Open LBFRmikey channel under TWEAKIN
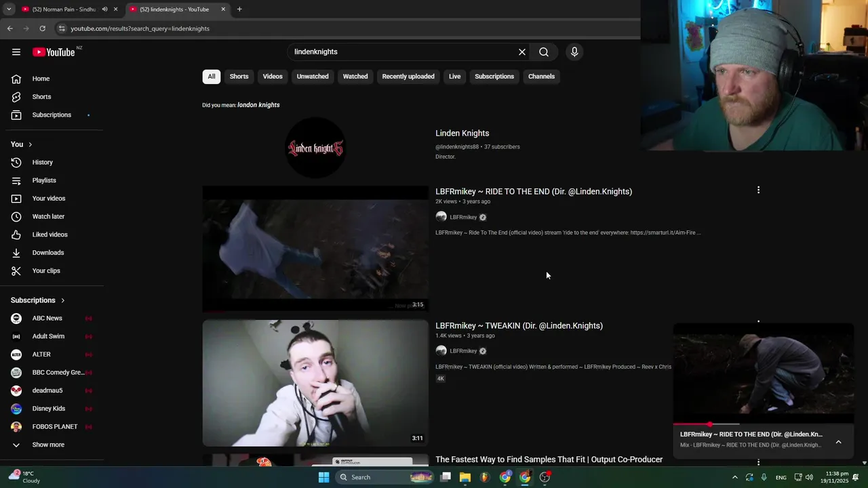Screen dimensions: 868x488 463,351
